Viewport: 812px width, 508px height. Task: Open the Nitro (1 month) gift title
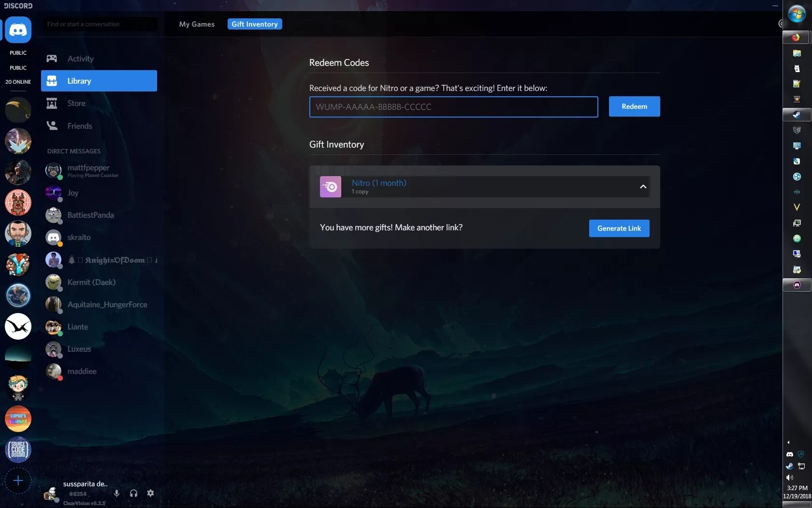pos(379,183)
